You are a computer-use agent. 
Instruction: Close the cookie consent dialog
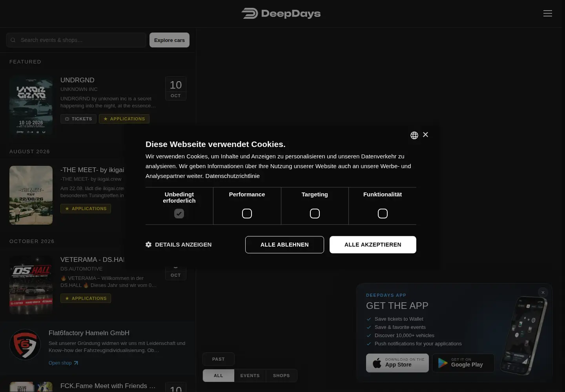(x=426, y=134)
